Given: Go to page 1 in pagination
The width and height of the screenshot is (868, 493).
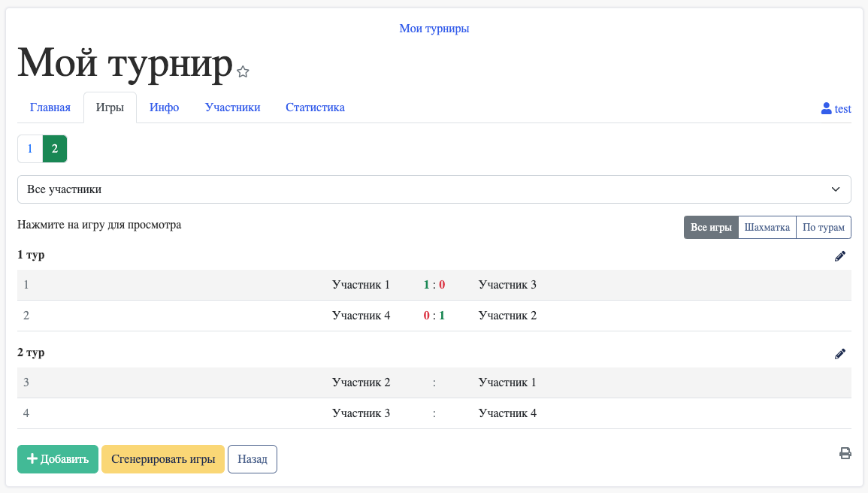Looking at the screenshot, I should 30,149.
